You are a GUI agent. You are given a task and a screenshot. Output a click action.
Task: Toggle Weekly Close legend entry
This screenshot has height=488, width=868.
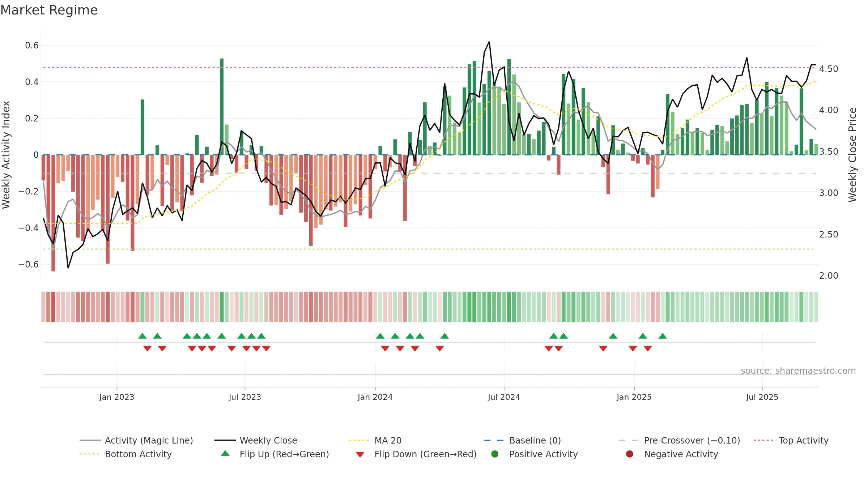coord(256,440)
